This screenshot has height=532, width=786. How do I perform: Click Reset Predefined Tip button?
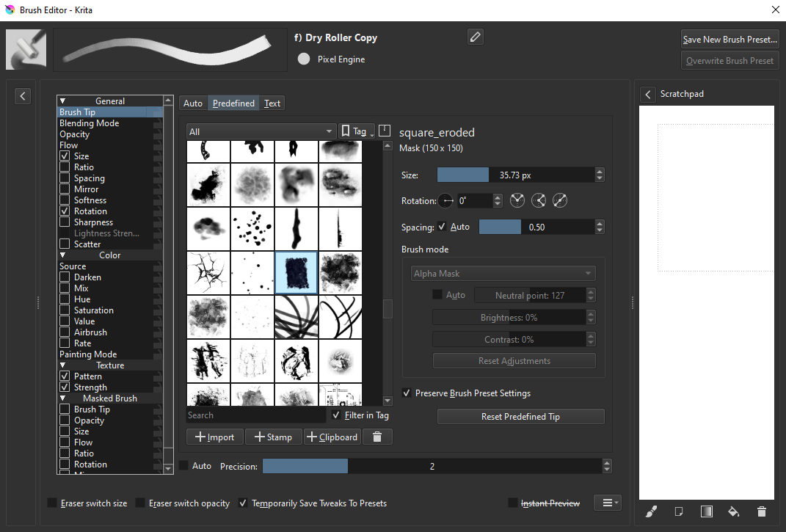click(x=520, y=417)
